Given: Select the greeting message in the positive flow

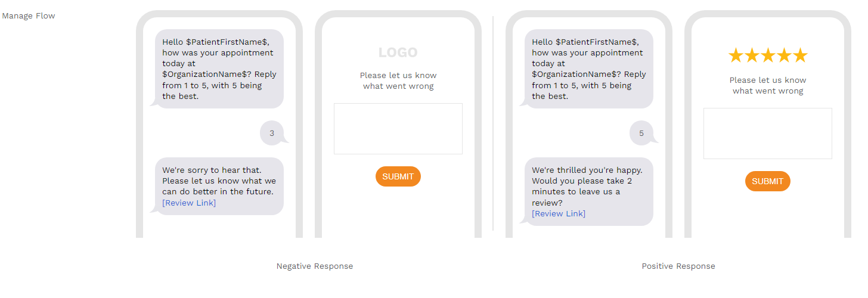Looking at the screenshot, I should point(588,69).
